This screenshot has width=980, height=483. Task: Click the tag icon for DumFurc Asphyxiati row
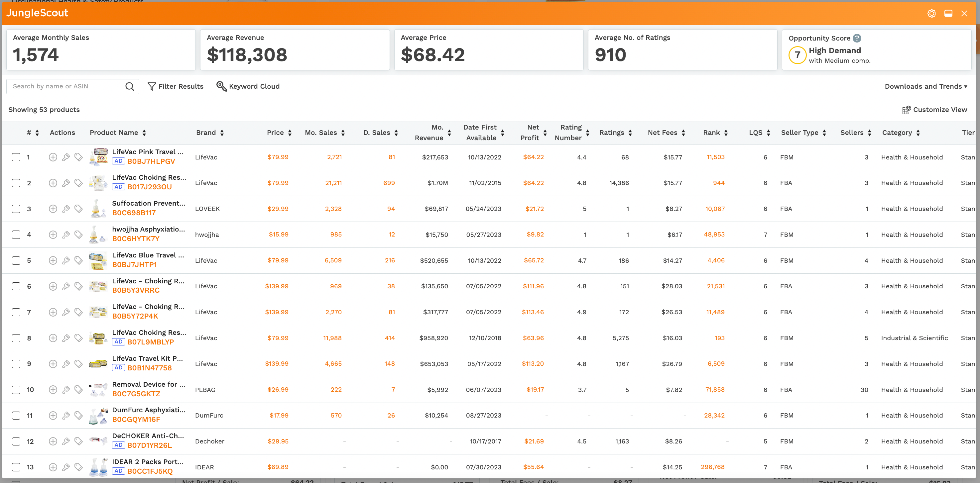coord(78,415)
